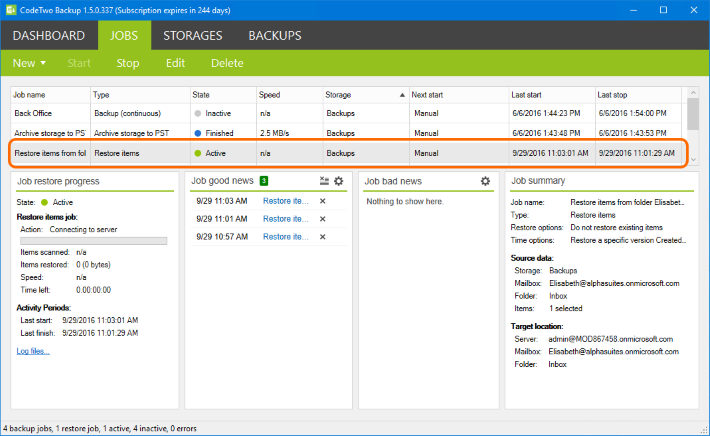Click the blue Finished state icon
The width and height of the screenshot is (710, 436).
(x=197, y=133)
